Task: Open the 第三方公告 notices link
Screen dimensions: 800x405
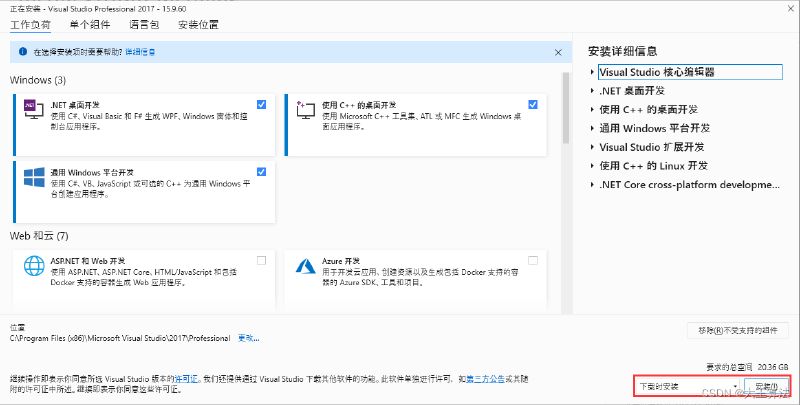Action: click(x=485, y=379)
